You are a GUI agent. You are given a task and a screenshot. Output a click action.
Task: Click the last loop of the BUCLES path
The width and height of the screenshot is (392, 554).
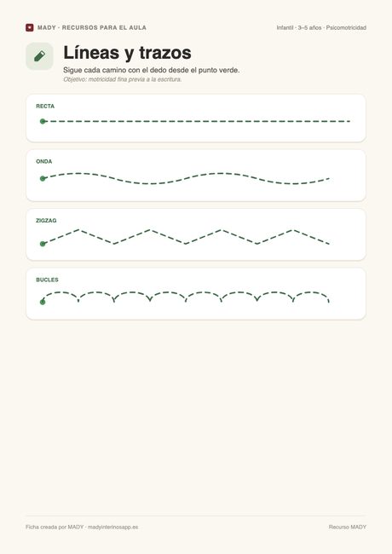point(311,297)
